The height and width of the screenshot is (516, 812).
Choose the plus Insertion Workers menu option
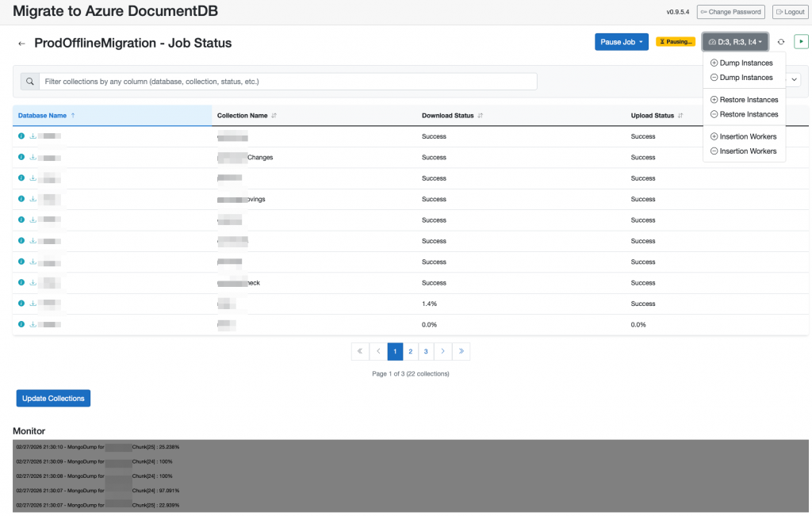(743, 136)
